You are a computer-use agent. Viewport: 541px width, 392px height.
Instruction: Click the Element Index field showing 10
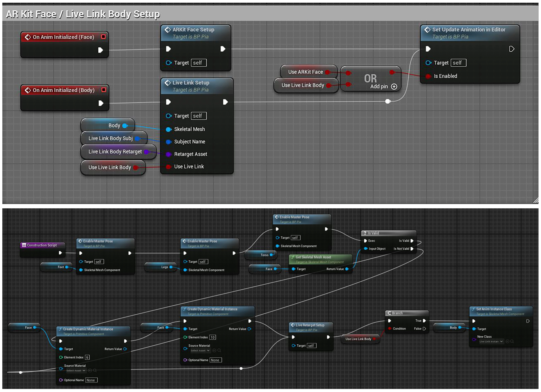point(213,337)
